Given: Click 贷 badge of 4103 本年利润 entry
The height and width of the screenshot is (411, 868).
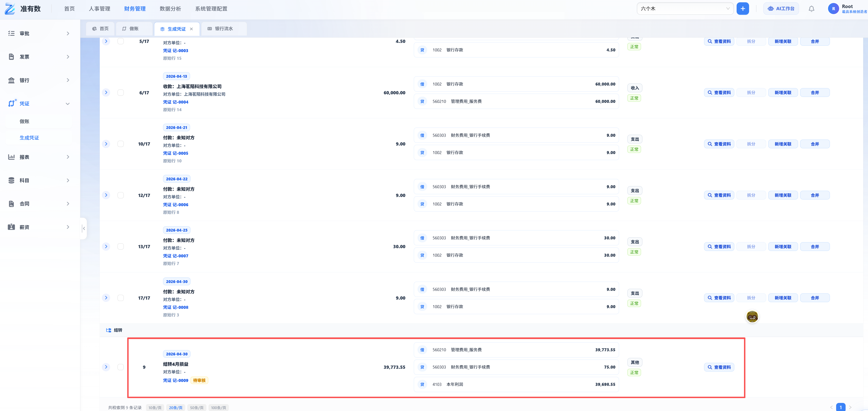Looking at the screenshot, I should (x=422, y=384).
